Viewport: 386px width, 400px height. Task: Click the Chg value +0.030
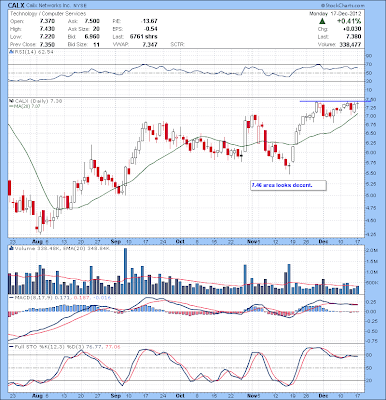click(352, 29)
